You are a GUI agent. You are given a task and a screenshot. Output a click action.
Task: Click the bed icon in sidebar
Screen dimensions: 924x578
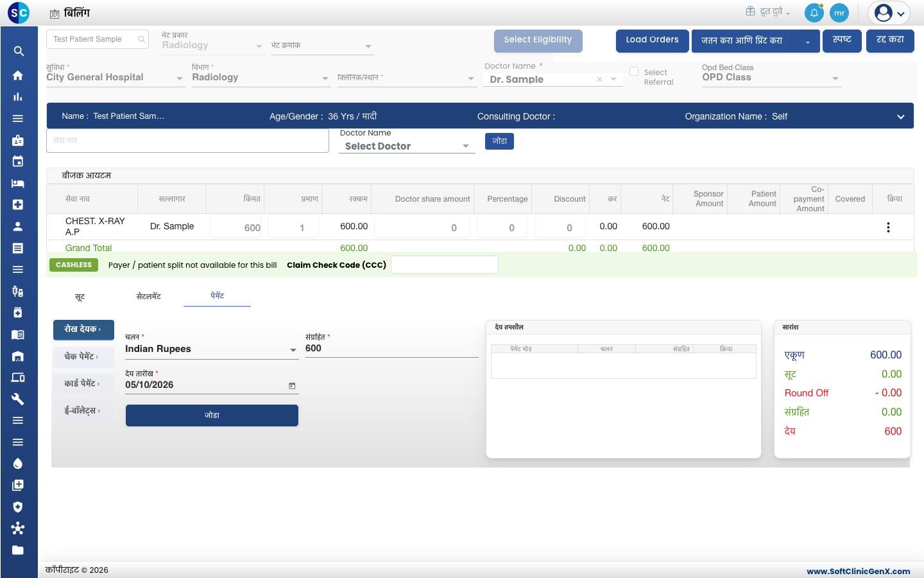pyautogui.click(x=18, y=184)
